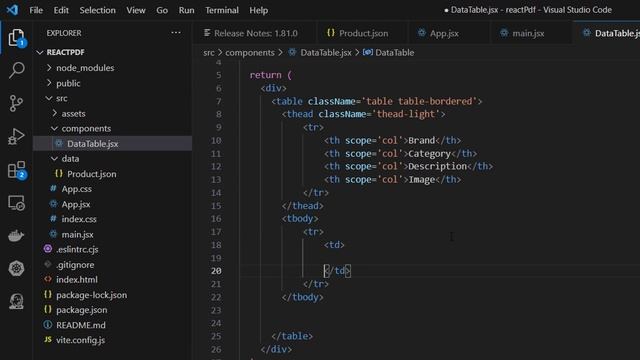The image size is (640, 360).
Task: Click the React icon beside DataTable.jsx in Explorer
Action: pyautogui.click(x=59, y=144)
